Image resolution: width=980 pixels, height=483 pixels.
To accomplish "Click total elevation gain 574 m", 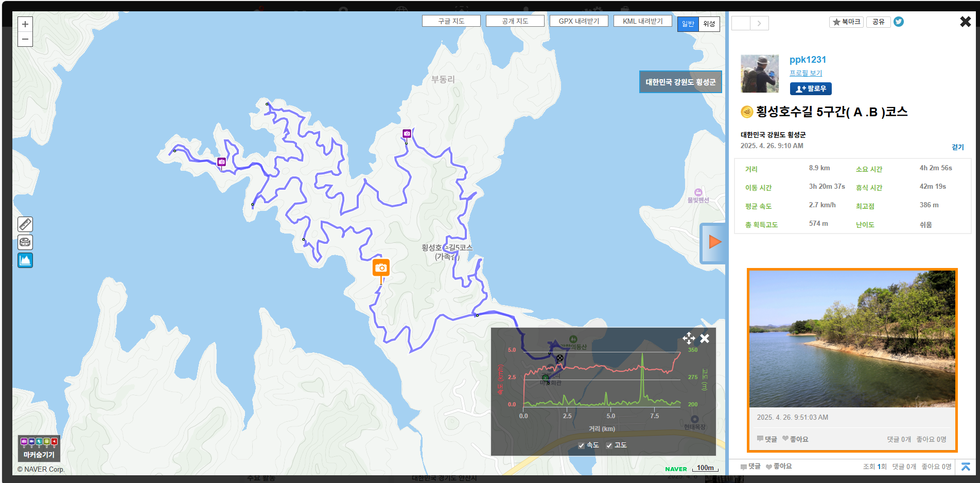I will pyautogui.click(x=818, y=224).
